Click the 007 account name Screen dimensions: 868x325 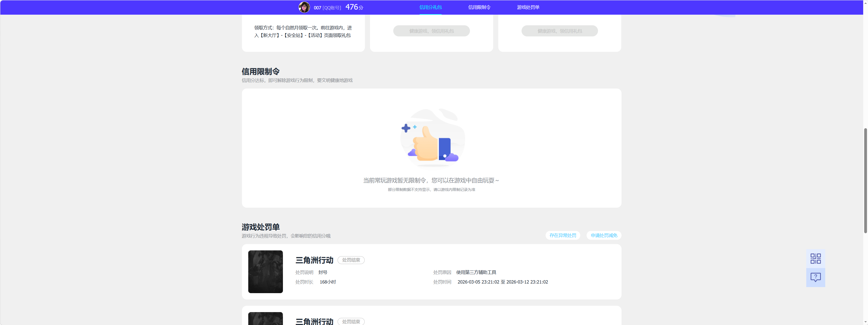tap(317, 8)
